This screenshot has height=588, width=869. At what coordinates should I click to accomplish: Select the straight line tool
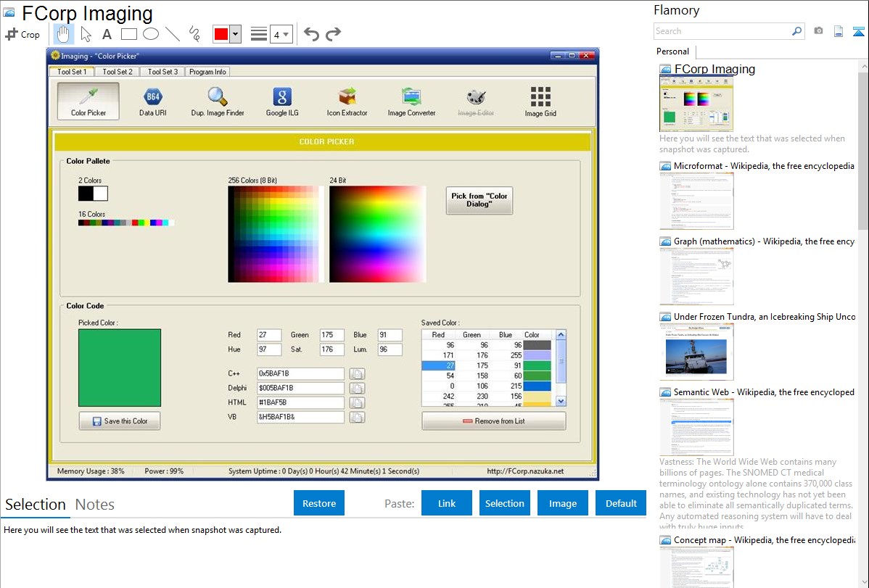coord(173,34)
